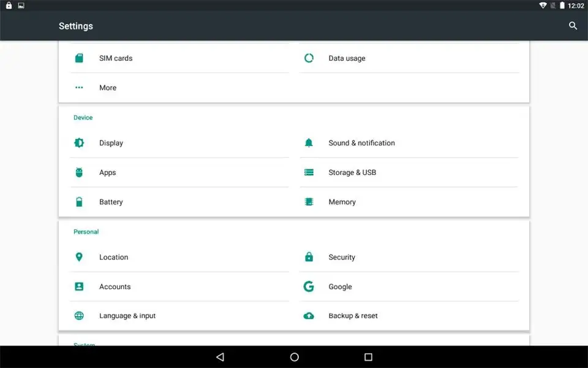Image resolution: width=588 pixels, height=368 pixels.
Task: Tap the lock icon in status bar
Action: pyautogui.click(x=9, y=6)
